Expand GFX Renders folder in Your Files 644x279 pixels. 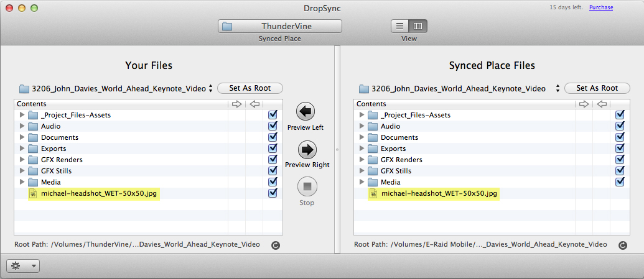(x=22, y=160)
